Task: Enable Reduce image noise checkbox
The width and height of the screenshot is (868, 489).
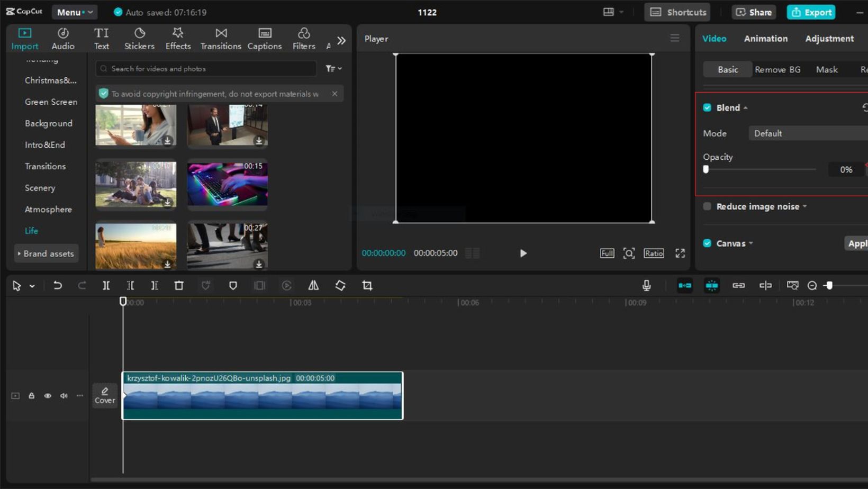Action: point(707,206)
